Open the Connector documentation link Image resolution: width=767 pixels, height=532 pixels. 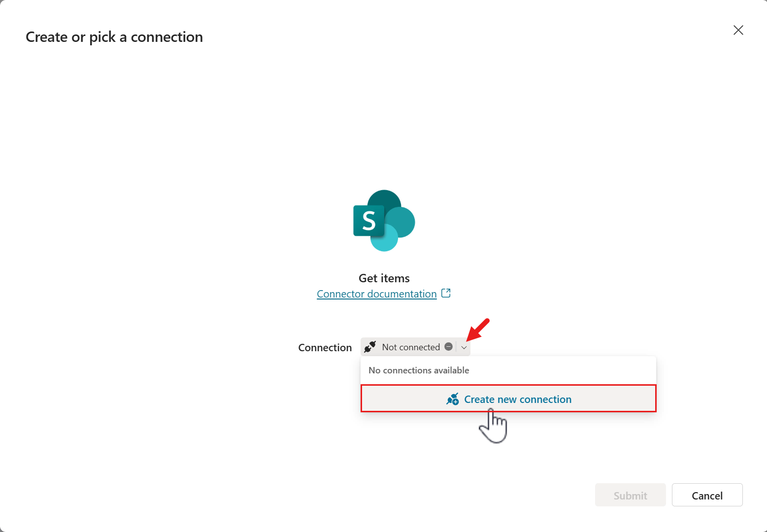coord(376,294)
